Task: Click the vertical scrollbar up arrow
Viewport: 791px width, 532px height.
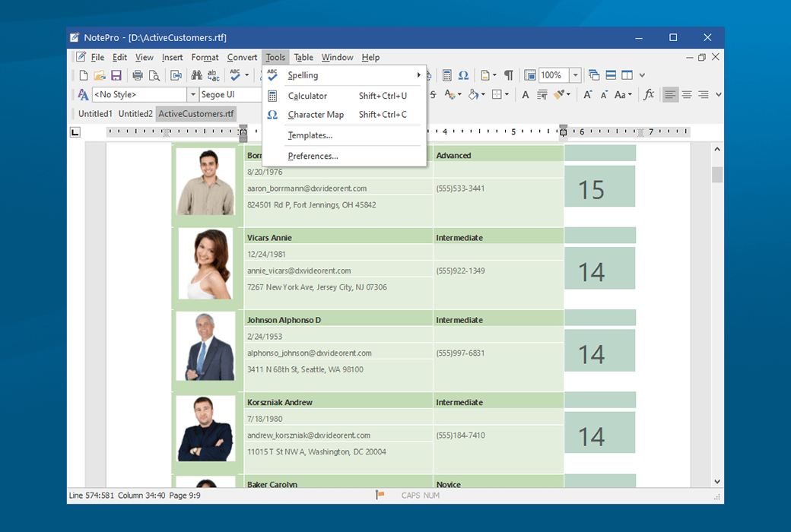Action: 716,149
